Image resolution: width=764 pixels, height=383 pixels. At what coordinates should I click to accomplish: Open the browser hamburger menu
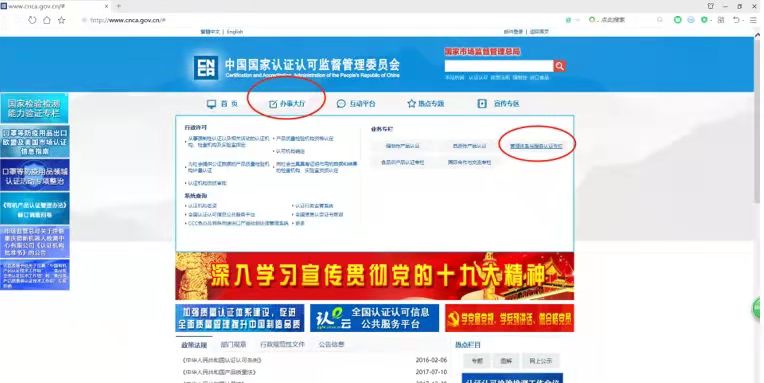point(753,20)
